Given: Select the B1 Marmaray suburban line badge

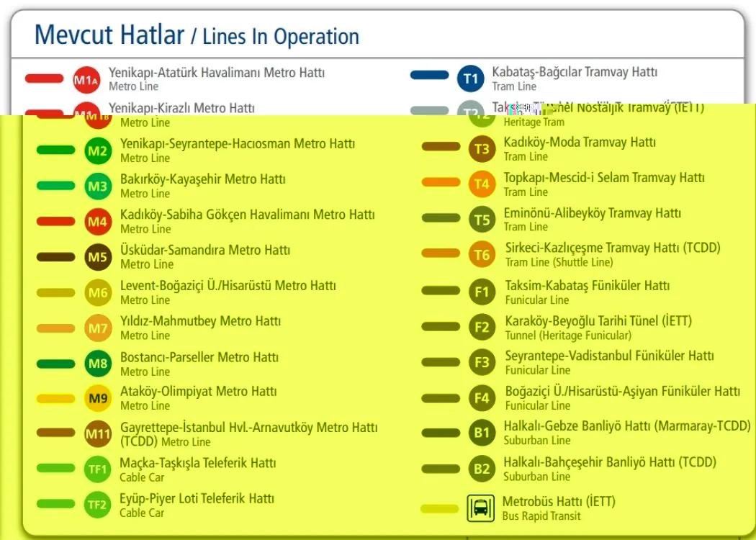Looking at the screenshot, I should [481, 433].
